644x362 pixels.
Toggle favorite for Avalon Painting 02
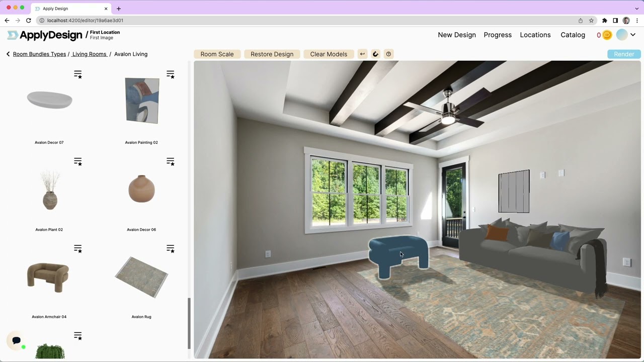click(x=171, y=74)
